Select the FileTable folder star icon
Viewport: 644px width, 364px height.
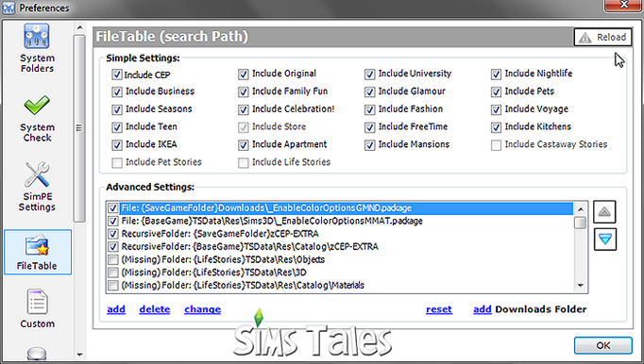pos(37,245)
